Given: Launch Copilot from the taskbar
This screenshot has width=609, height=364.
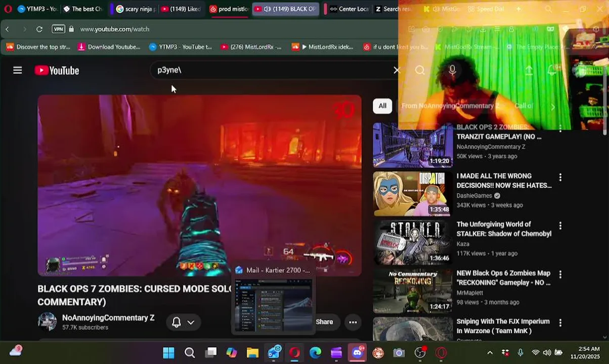Looking at the screenshot, I should tap(232, 352).
